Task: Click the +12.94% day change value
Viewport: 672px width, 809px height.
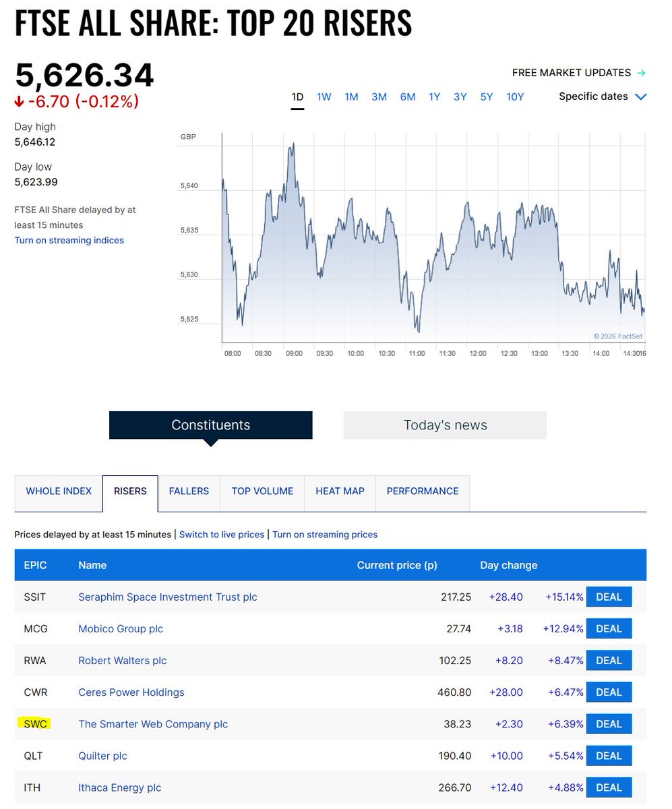Action: pos(563,629)
